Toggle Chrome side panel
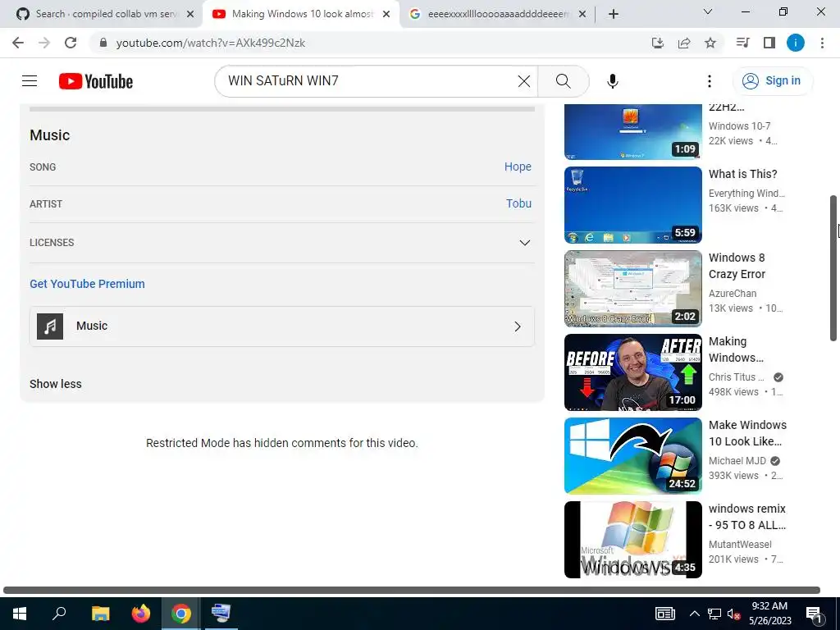This screenshot has width=840, height=630. coord(769,43)
